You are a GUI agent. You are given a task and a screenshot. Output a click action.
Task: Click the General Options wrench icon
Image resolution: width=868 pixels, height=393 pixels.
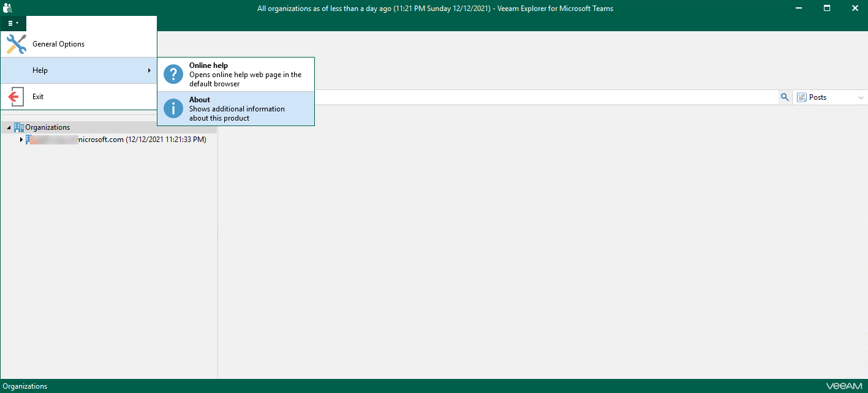[x=17, y=44]
